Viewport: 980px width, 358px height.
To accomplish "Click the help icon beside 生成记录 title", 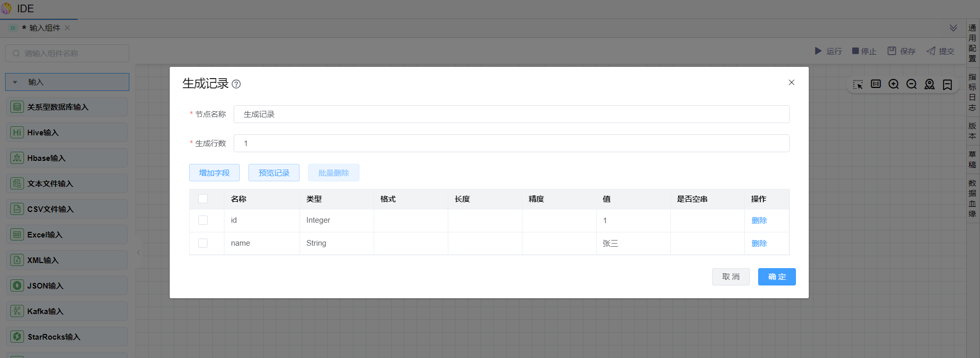I will pyautogui.click(x=236, y=84).
